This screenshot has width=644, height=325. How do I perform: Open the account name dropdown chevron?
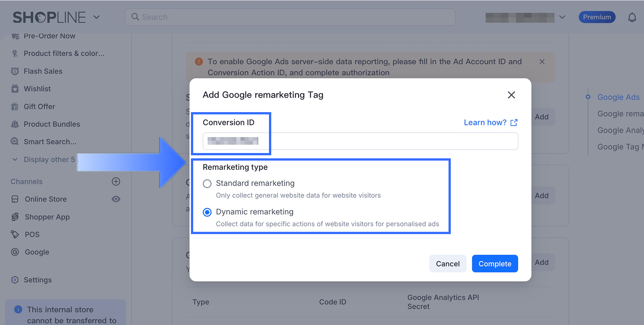pyautogui.click(x=562, y=17)
